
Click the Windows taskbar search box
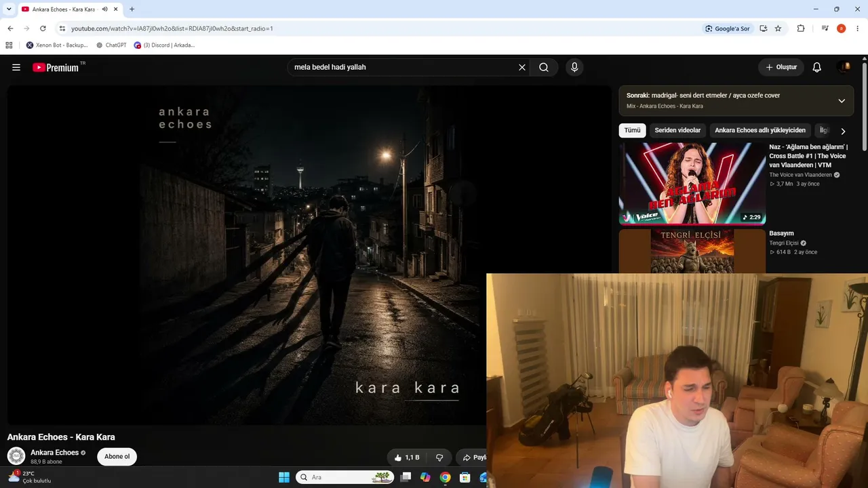[345, 477]
